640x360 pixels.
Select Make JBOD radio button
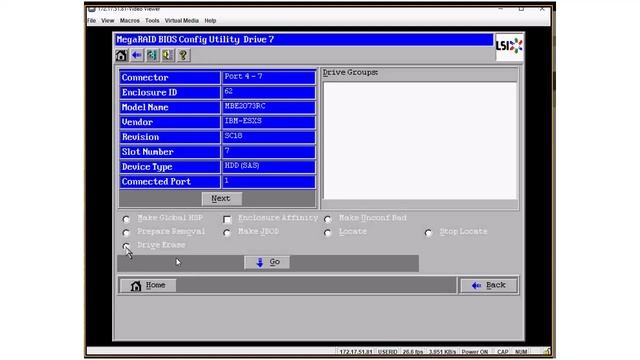(x=227, y=233)
